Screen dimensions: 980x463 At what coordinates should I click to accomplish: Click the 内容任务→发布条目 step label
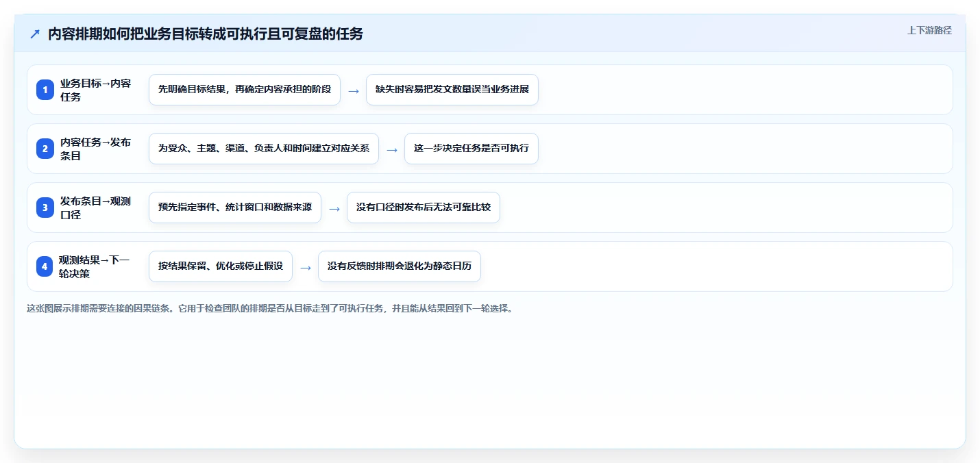tap(95, 149)
